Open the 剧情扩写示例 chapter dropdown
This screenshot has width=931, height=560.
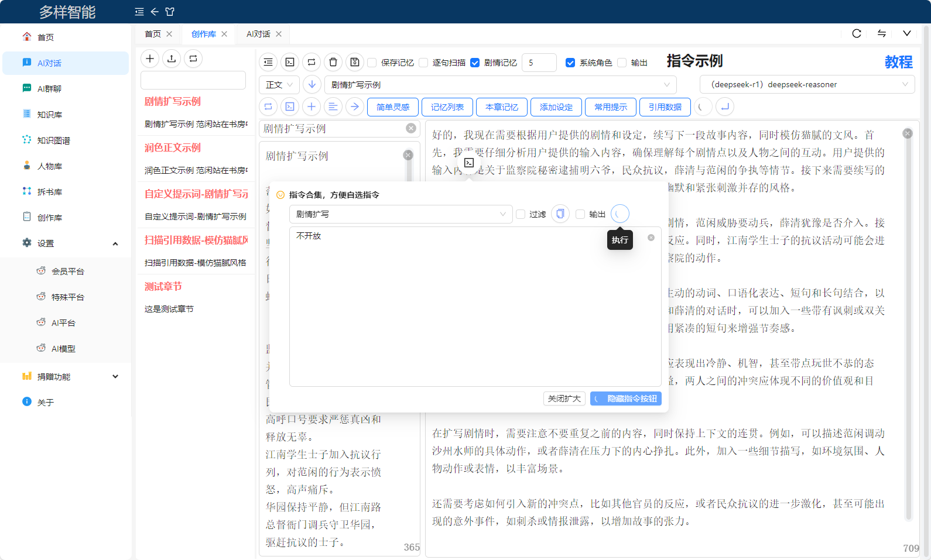click(501, 85)
